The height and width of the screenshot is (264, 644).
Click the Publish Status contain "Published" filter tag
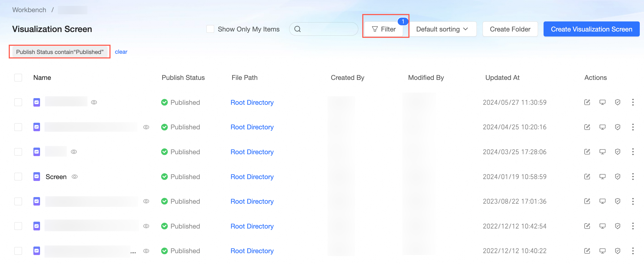(60, 52)
